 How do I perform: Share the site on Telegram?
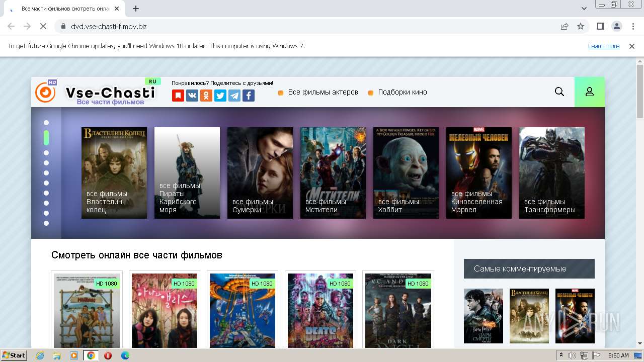[234, 96]
